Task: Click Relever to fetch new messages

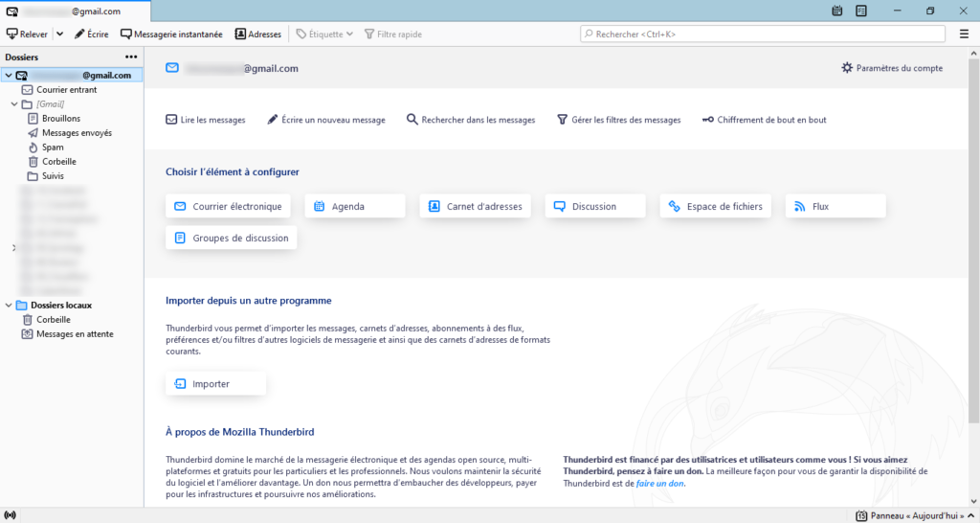Action: (x=27, y=34)
